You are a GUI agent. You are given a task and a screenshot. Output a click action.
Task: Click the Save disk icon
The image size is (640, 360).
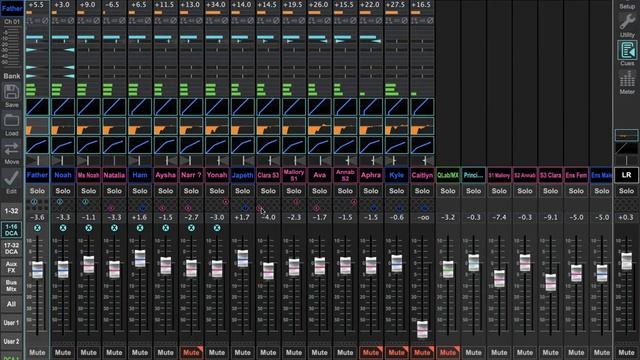[x=11, y=92]
